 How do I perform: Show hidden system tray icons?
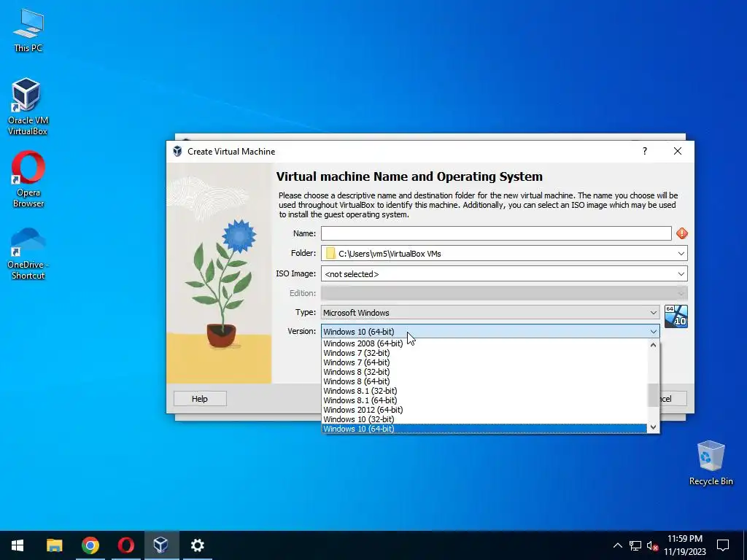coord(617,545)
